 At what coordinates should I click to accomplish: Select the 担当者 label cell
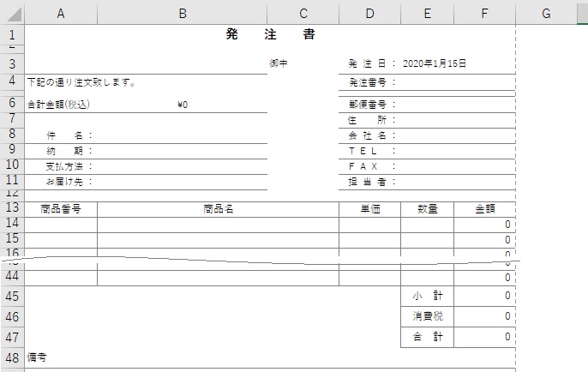[370, 182]
